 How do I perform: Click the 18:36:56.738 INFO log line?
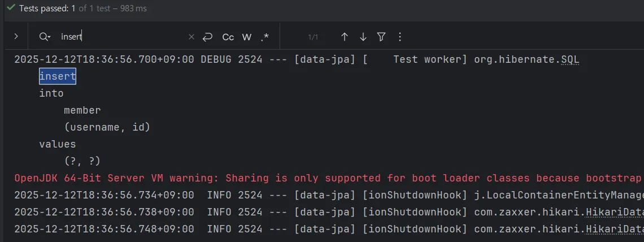click(328, 212)
